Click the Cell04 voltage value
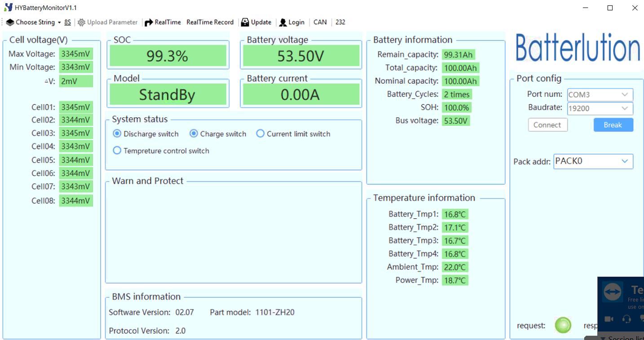Screen dimensions: 644x340 [76, 146]
